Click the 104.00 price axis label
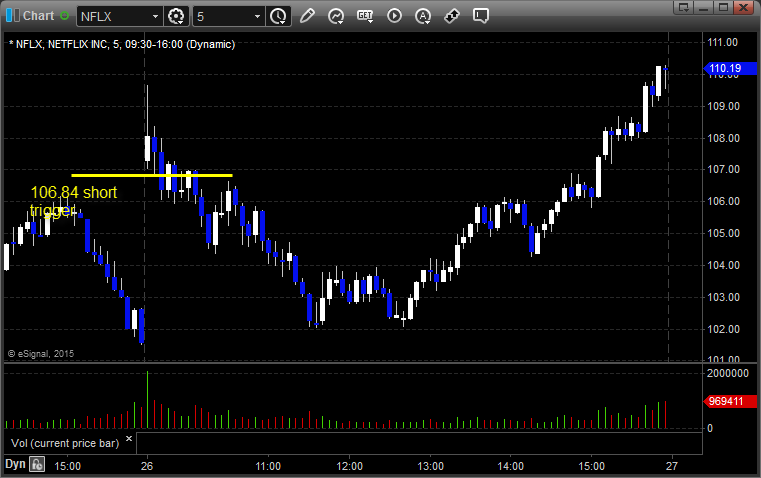The image size is (761, 478). pyautogui.click(x=723, y=265)
